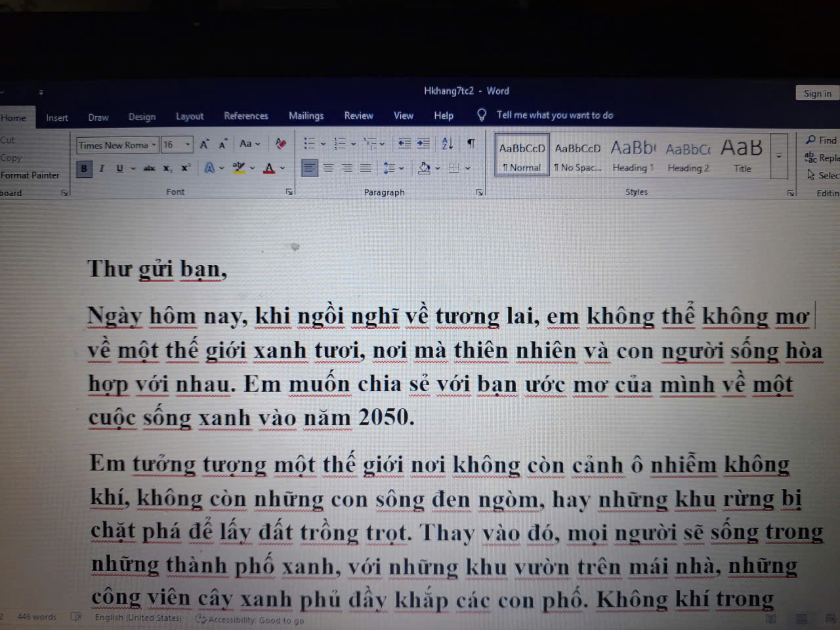Viewport: 840px width, 630px height.
Task: Open Paragraph dialog launcher
Action: 480,192
